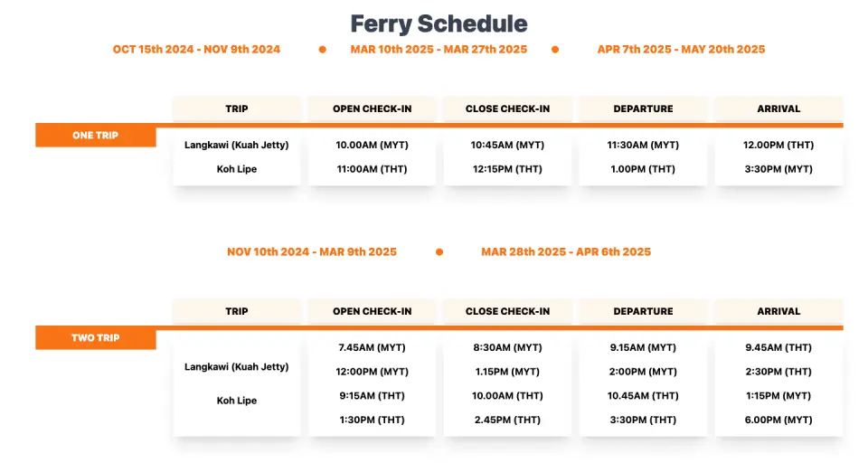868x463 pixels.
Task: Open the OCT 15th 2024 - NOV 9th 2024 range
Action: 196,50
